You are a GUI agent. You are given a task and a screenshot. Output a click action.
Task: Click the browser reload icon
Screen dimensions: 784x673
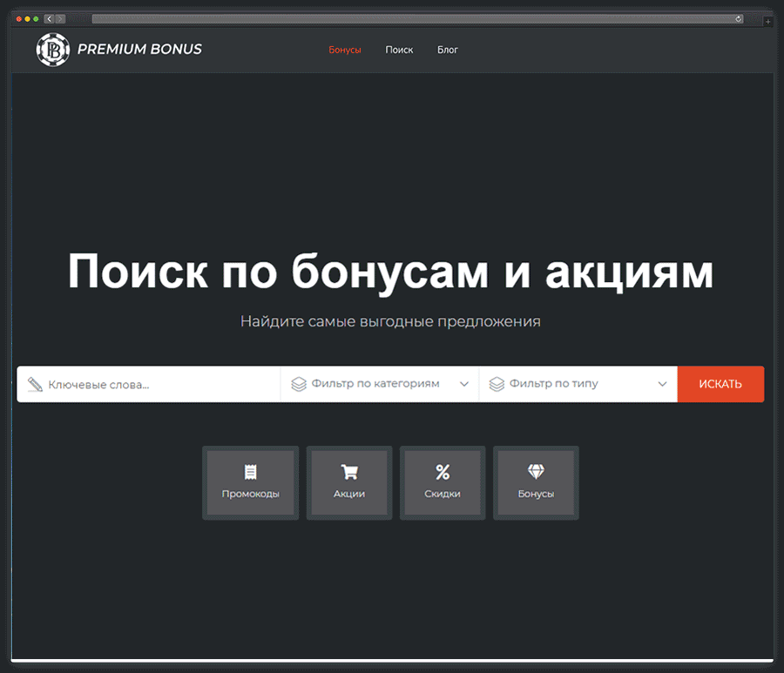click(x=738, y=19)
